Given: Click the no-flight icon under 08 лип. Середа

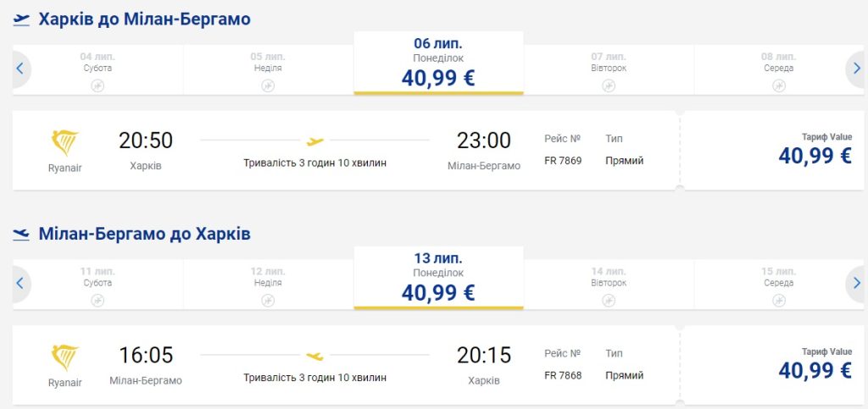Looking at the screenshot, I should pos(778,86).
